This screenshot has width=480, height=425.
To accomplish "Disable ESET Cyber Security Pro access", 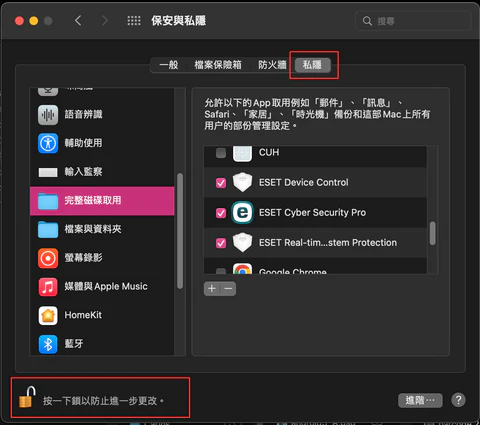I will (x=221, y=213).
